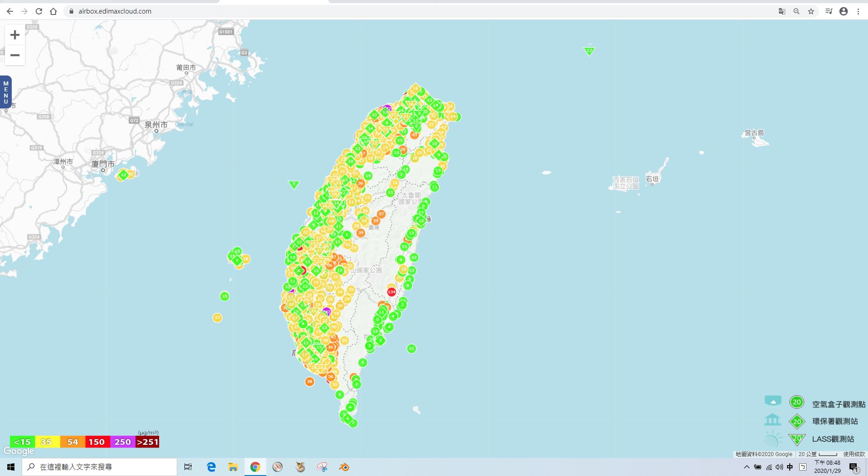Open Windows Start menu
Viewport: 868px width, 476px height.
pos(11,467)
